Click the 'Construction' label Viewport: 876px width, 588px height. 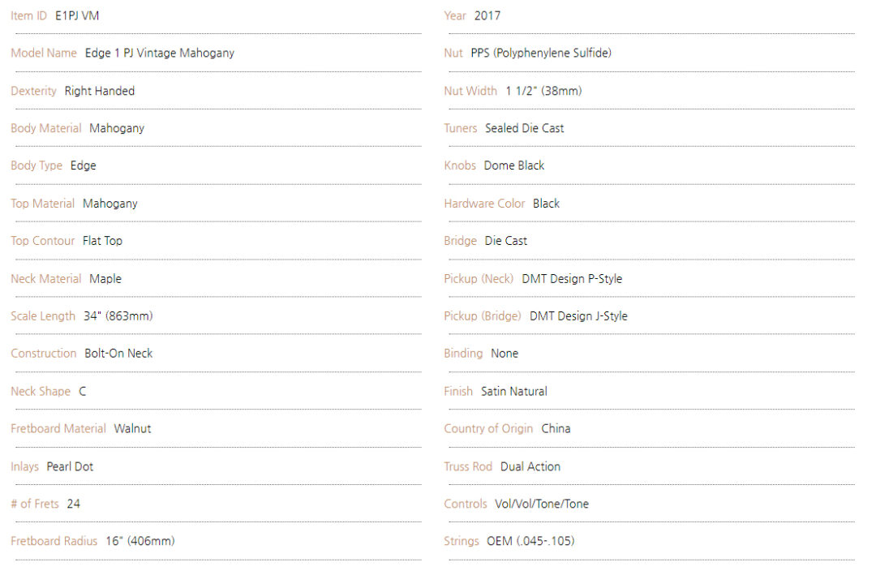tap(44, 354)
